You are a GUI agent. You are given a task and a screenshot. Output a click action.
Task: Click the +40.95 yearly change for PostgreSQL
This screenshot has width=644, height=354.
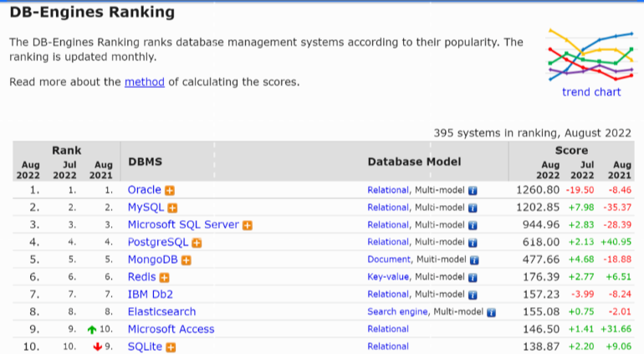[x=616, y=242]
